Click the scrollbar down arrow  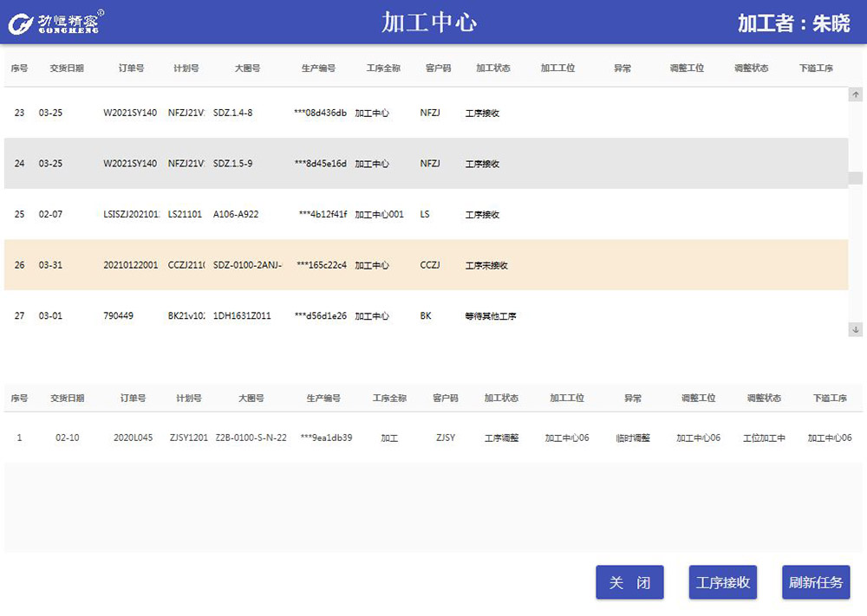pos(856,329)
